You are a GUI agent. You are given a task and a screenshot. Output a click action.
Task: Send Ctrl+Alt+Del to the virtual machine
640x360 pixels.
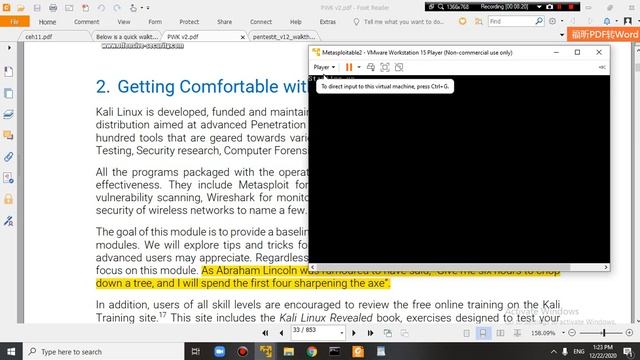click(x=371, y=67)
